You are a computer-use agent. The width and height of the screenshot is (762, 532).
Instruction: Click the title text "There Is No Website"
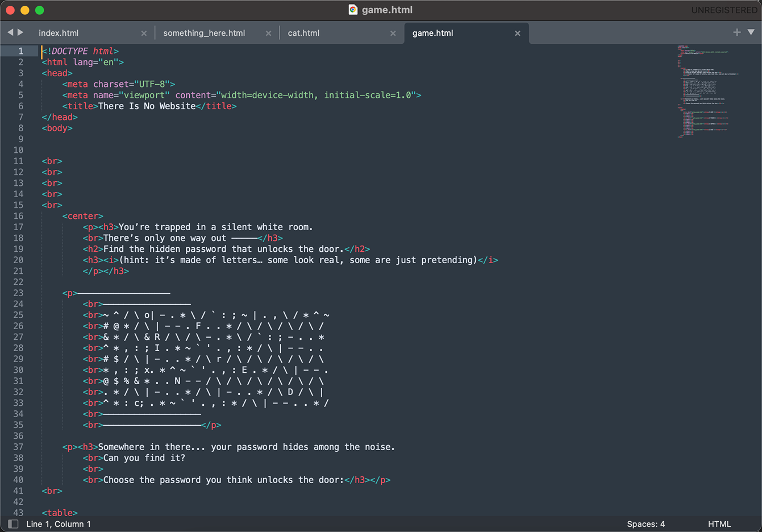click(147, 106)
